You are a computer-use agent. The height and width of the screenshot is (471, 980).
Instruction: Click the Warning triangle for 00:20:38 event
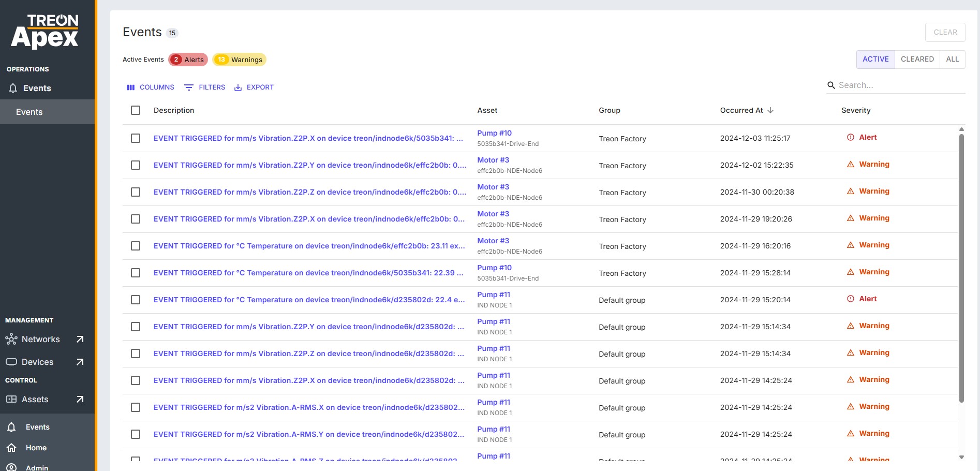click(x=850, y=192)
